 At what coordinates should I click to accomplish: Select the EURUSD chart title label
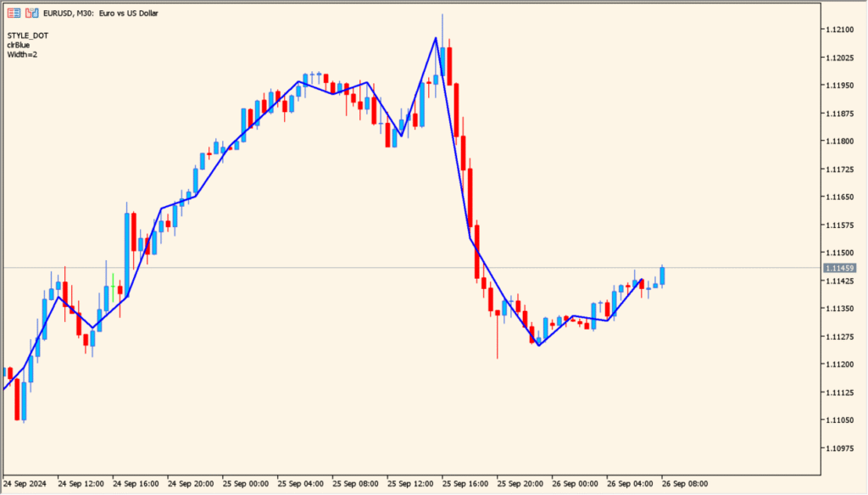tap(102, 14)
